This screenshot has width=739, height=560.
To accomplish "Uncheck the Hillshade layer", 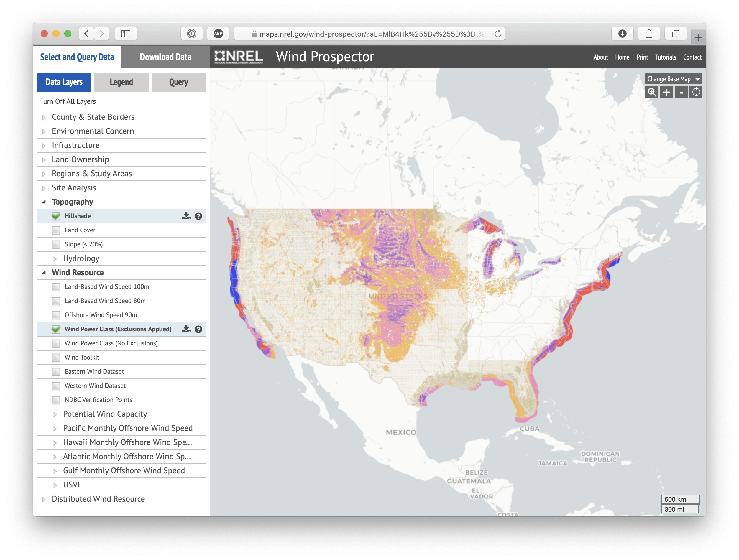I will pos(55,216).
